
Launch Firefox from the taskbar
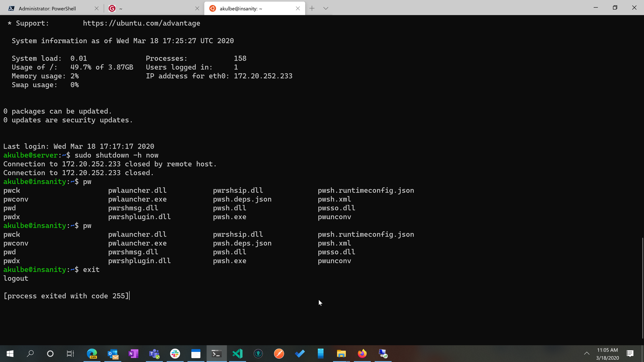(362, 354)
